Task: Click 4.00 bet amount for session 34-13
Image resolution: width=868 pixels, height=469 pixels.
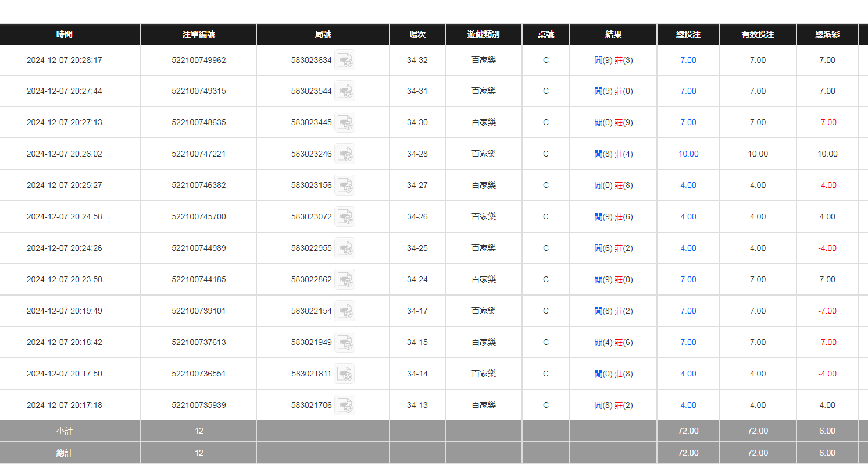Action: click(x=688, y=406)
